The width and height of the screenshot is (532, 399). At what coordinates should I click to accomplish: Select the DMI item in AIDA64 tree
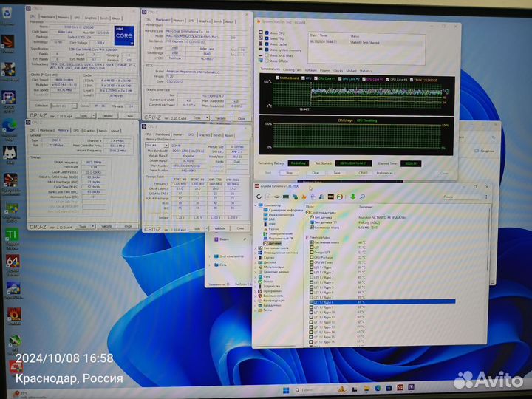pos(269,219)
